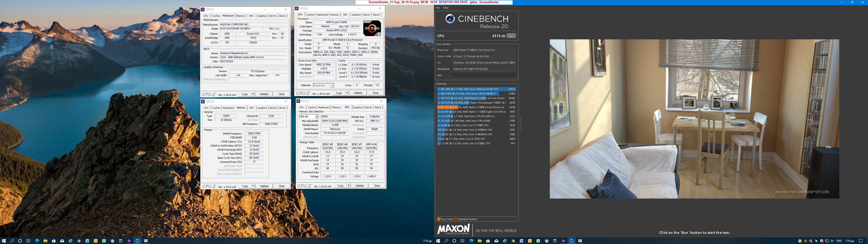Select the Core i7-7700K ranking row
The image size is (868, 244).
[477, 125]
